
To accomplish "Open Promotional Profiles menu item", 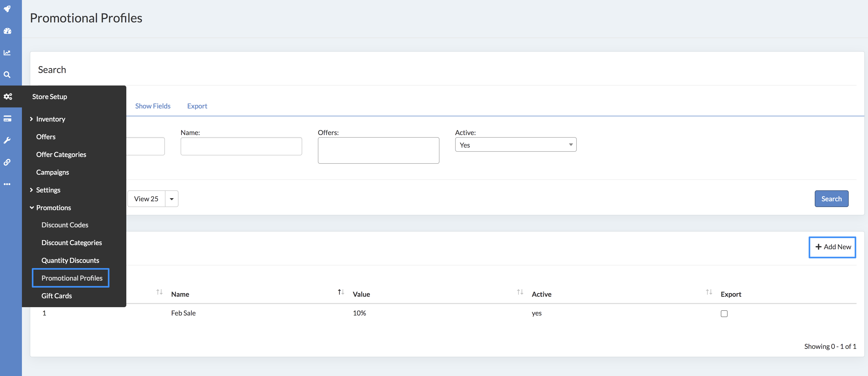I will pos(72,278).
